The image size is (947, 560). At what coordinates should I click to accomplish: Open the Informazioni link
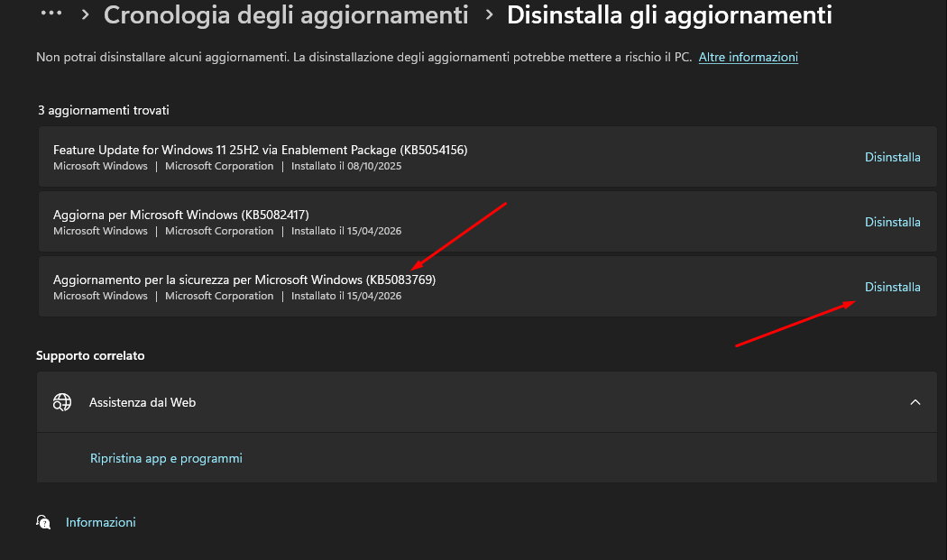(x=101, y=522)
